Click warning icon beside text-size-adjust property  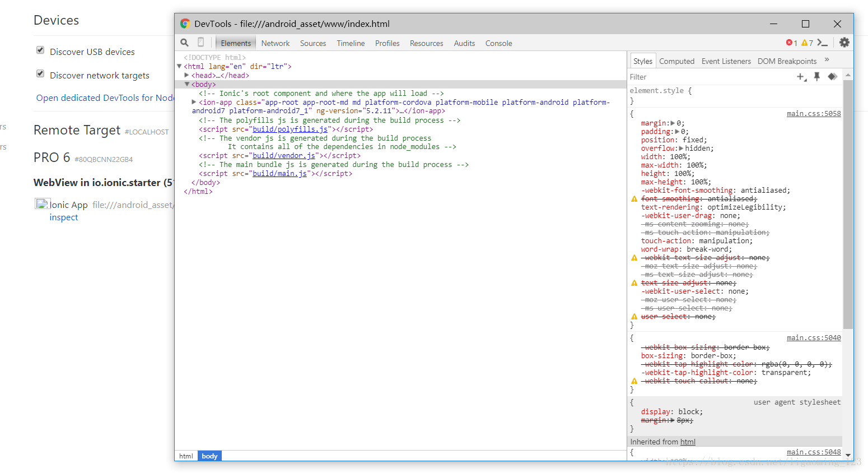pyautogui.click(x=634, y=283)
